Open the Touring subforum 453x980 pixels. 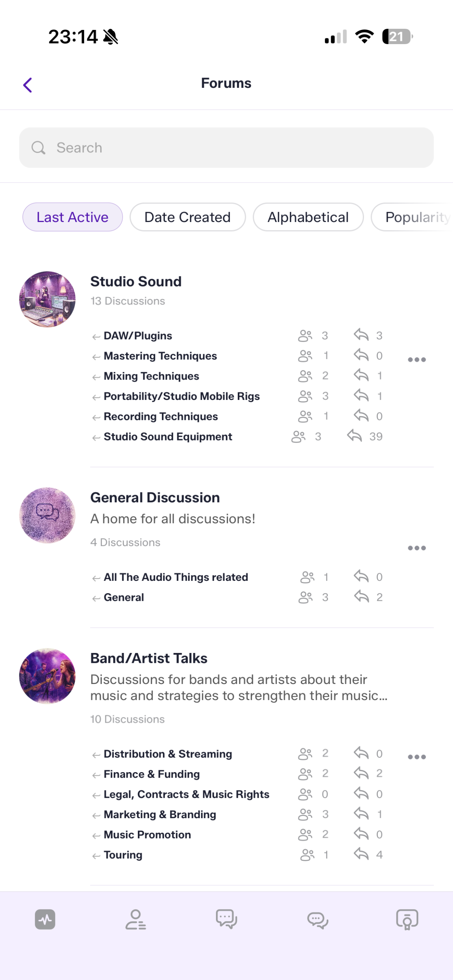123,855
